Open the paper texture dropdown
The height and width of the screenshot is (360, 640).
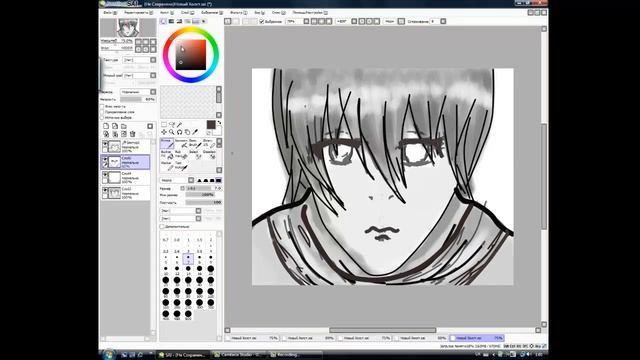140,60
